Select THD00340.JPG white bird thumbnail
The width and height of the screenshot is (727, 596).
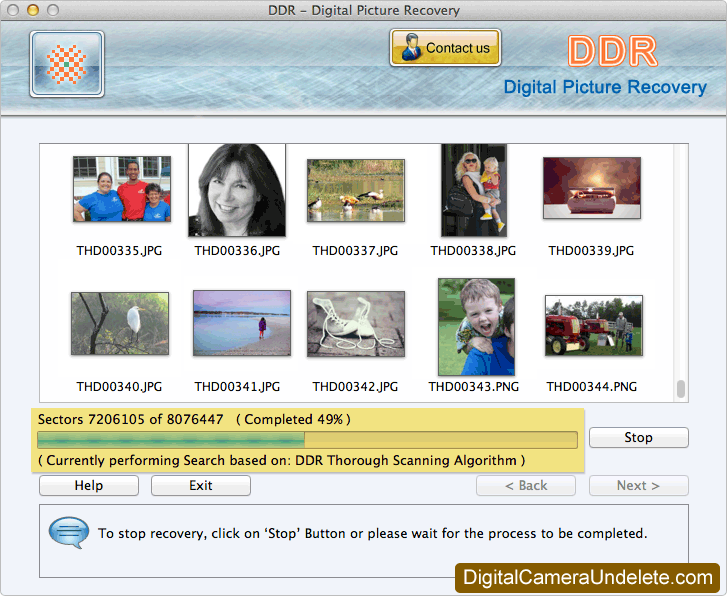click(x=119, y=324)
